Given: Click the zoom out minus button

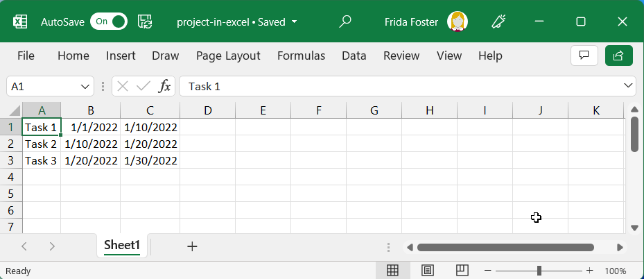Looking at the screenshot, I should [x=488, y=271].
